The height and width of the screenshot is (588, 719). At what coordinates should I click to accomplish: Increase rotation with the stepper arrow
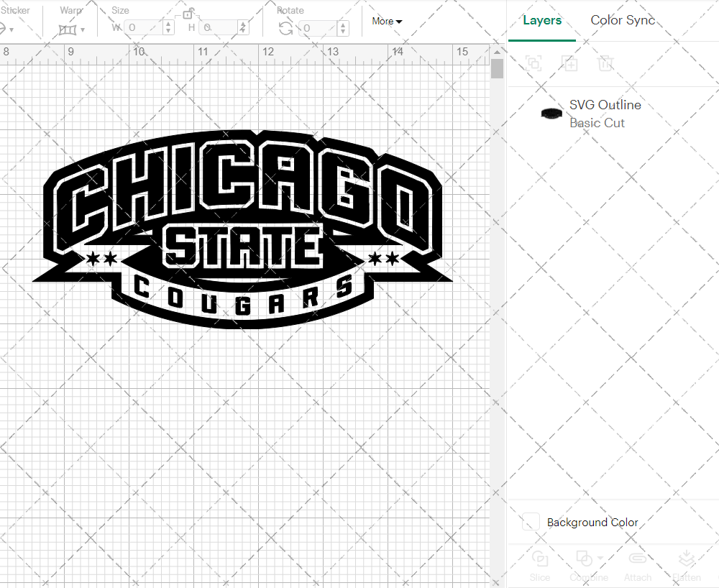click(342, 24)
